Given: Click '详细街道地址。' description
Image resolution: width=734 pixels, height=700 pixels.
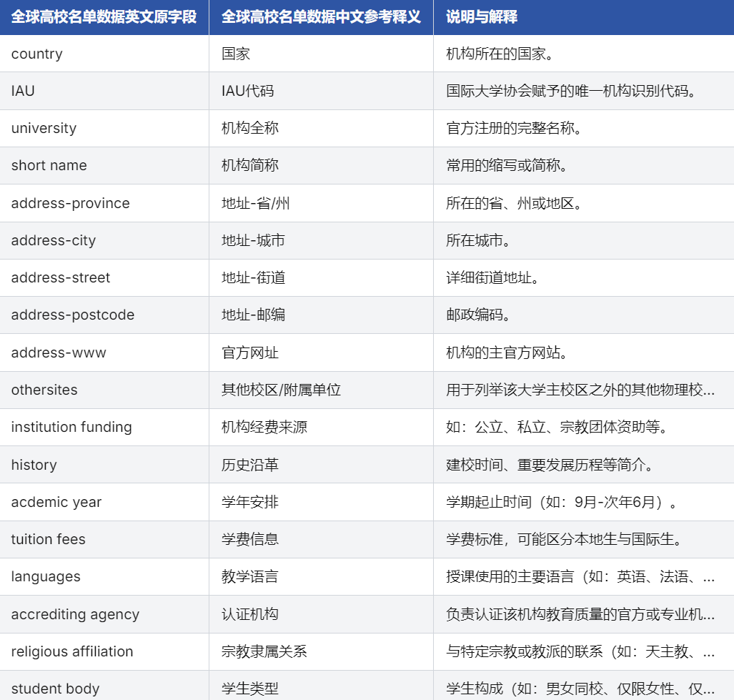Looking at the screenshot, I should point(492,277).
